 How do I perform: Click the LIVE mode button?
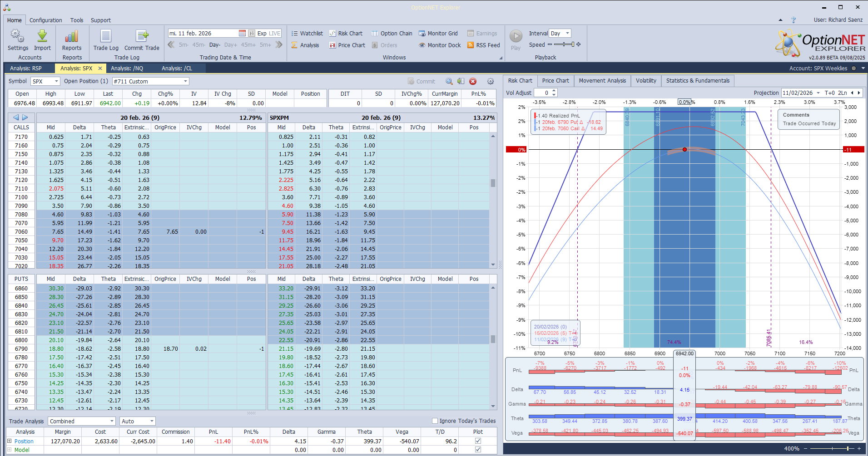[275, 34]
